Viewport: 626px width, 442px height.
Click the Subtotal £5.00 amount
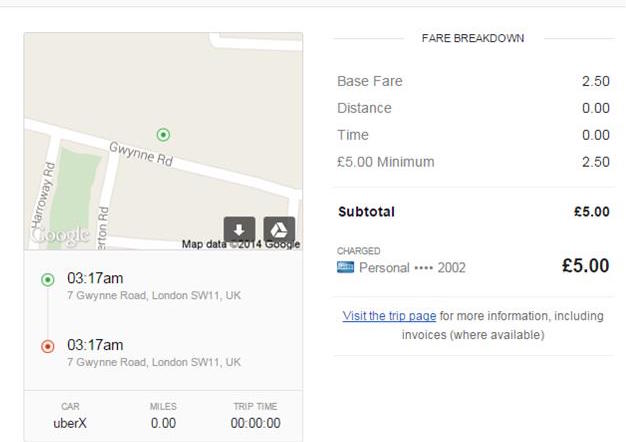[x=592, y=212]
